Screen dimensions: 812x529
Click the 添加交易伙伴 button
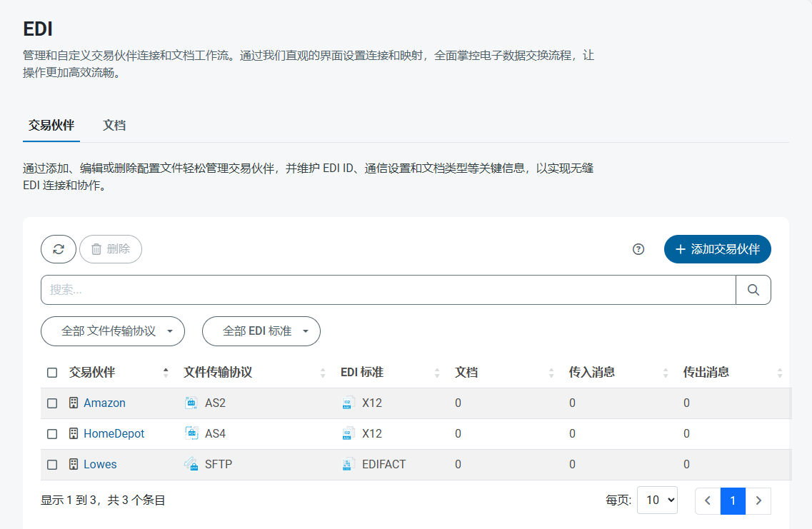pos(717,249)
